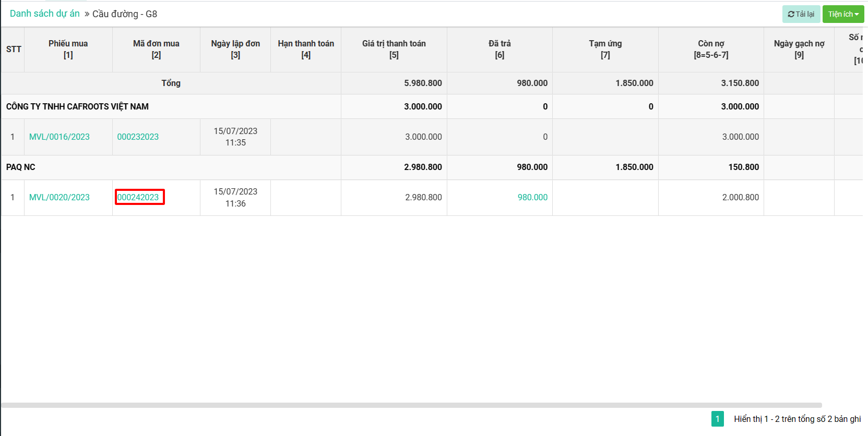Click the Còn nợ [8=5-6-7] column header

(711, 50)
